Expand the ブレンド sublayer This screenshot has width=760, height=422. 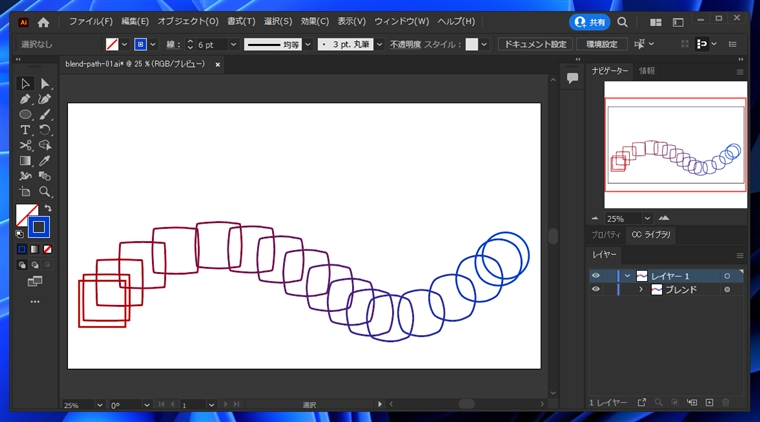[641, 289]
